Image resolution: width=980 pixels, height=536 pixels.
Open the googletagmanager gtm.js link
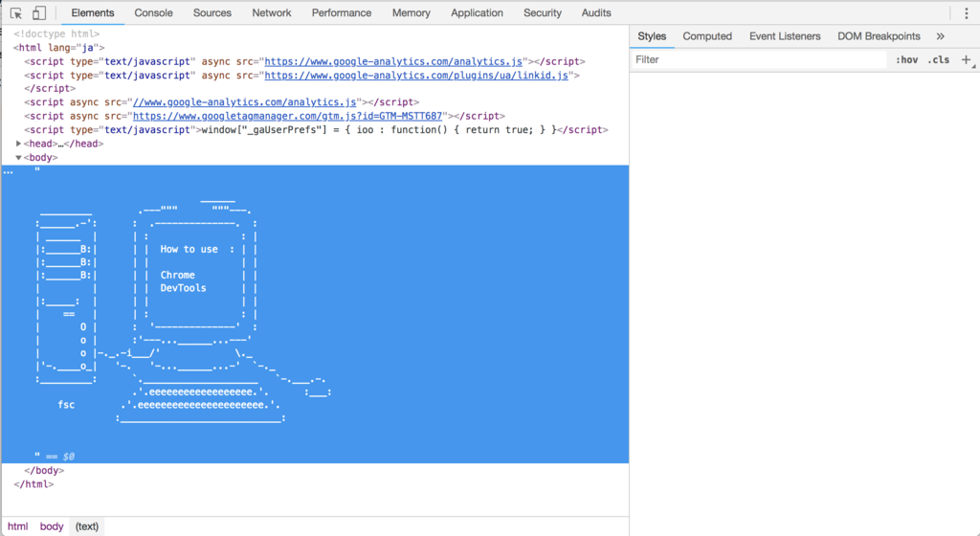click(x=287, y=116)
